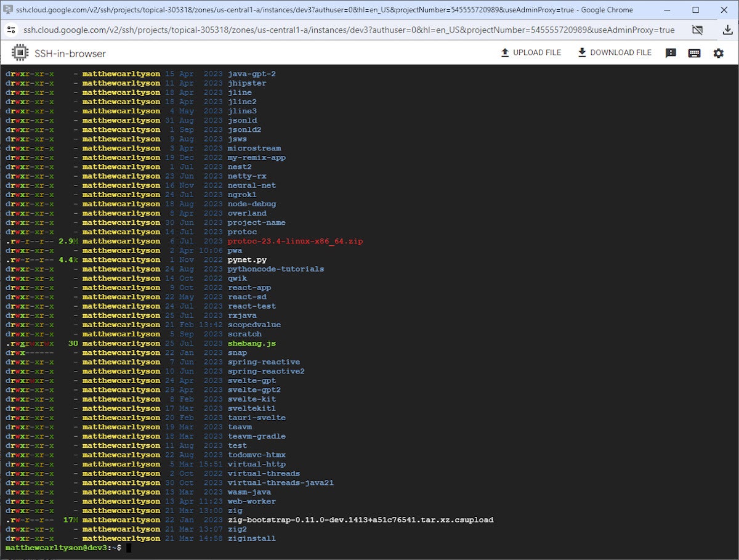Click the rxjava directory name

coord(242,315)
